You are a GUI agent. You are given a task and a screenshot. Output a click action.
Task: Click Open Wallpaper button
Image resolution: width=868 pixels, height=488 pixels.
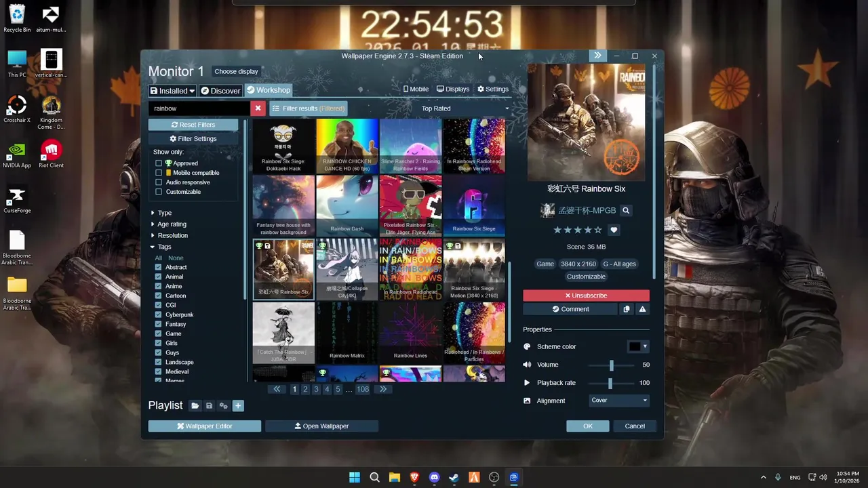coord(321,426)
